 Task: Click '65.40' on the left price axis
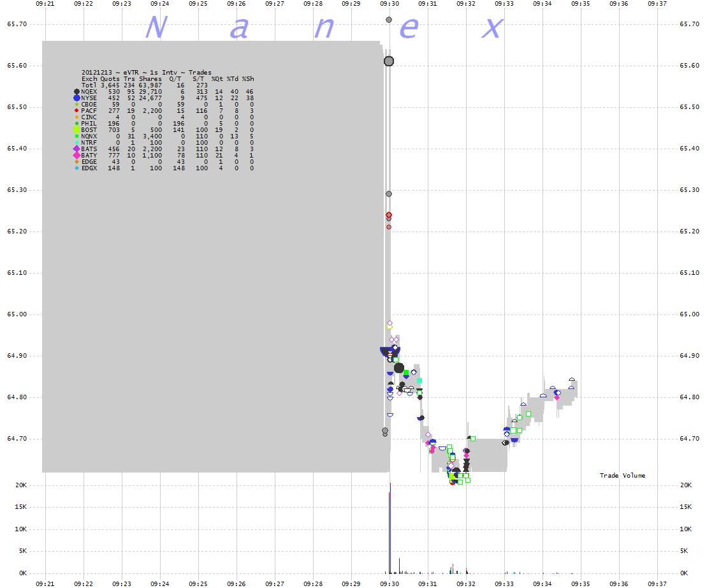17,149
